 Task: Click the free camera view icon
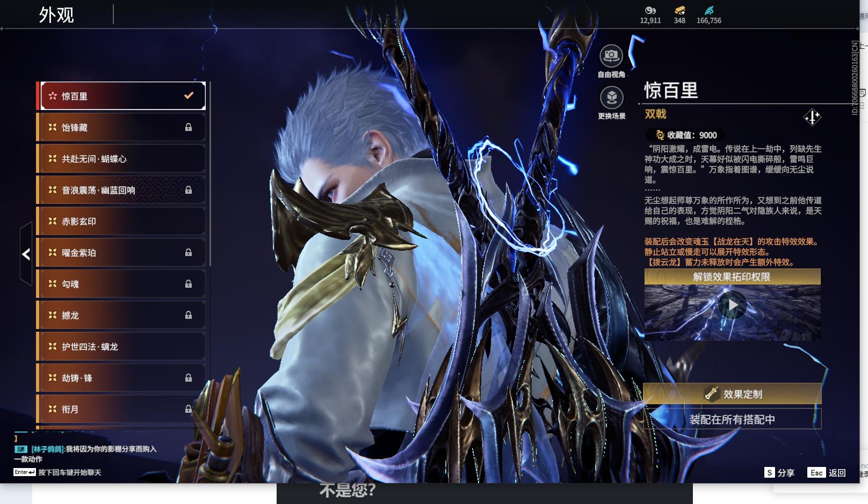pos(611,56)
